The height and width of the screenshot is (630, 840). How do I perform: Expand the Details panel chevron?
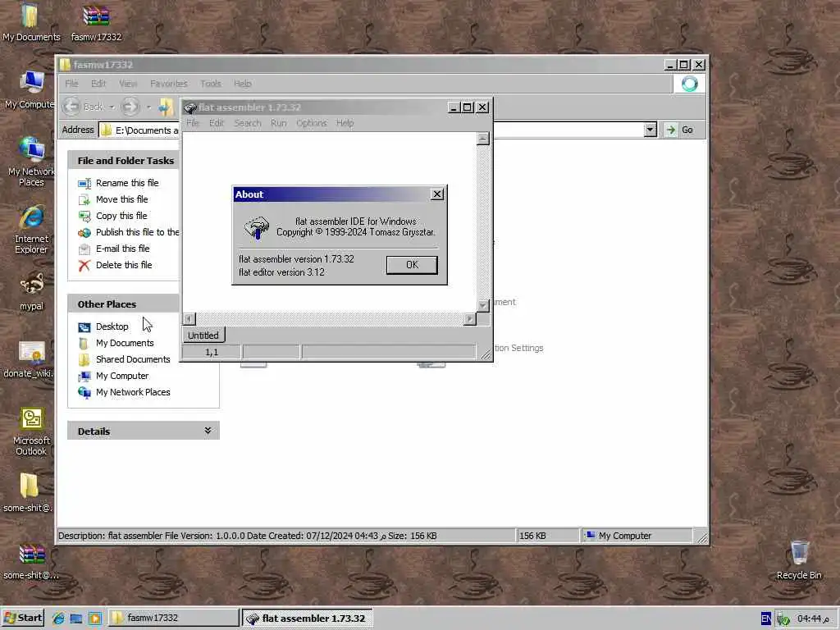click(208, 431)
